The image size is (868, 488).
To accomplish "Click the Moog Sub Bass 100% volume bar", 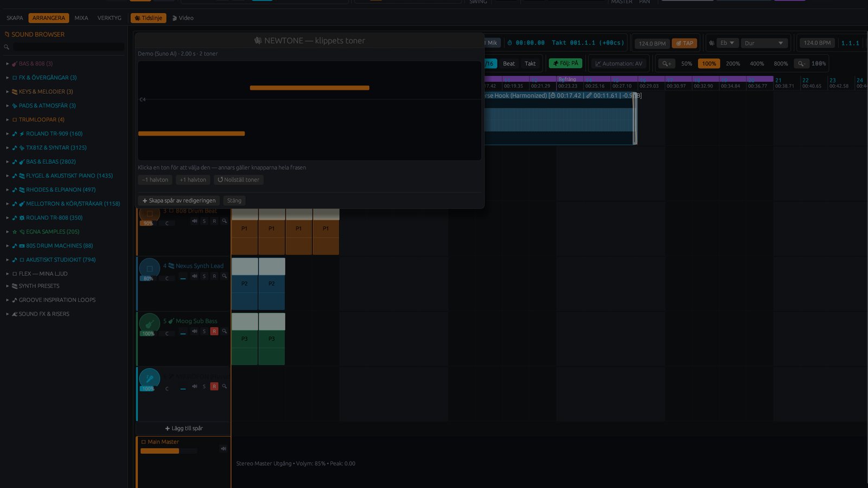I will click(x=148, y=333).
